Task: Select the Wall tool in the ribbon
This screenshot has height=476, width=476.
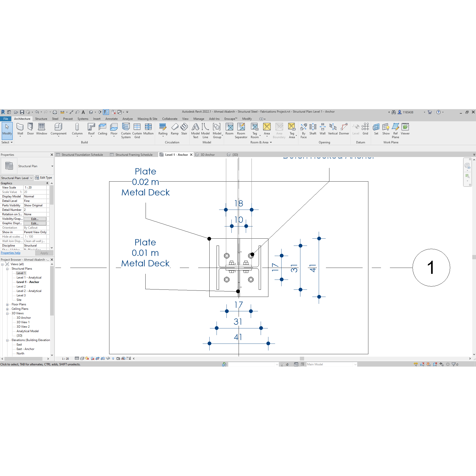Action: pos(20,129)
